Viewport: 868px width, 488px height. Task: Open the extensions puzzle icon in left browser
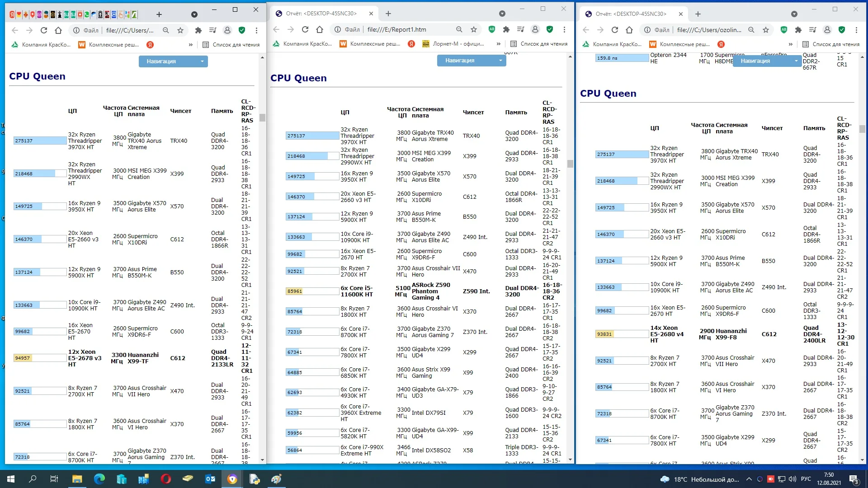point(198,30)
